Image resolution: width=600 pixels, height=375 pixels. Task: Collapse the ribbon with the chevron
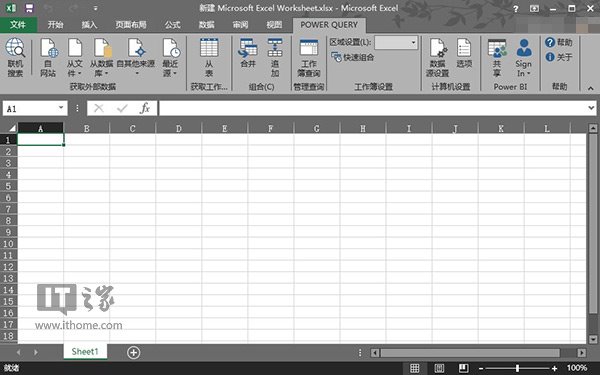(591, 88)
